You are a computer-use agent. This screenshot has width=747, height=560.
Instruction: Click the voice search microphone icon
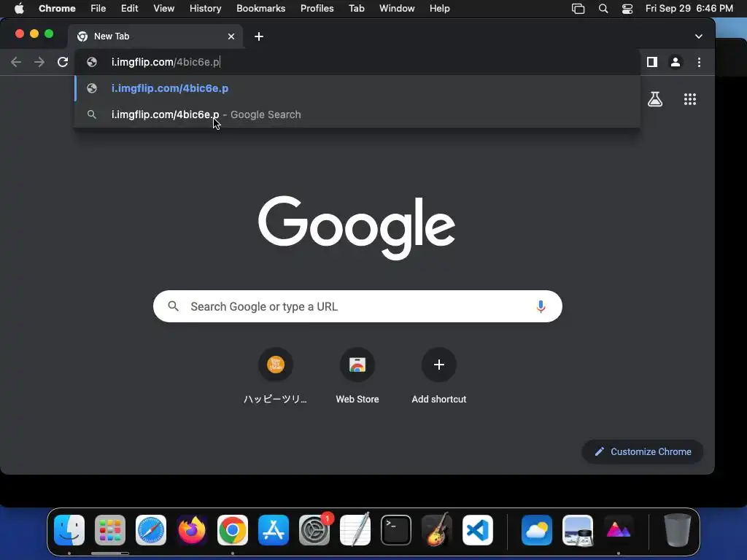point(541,306)
